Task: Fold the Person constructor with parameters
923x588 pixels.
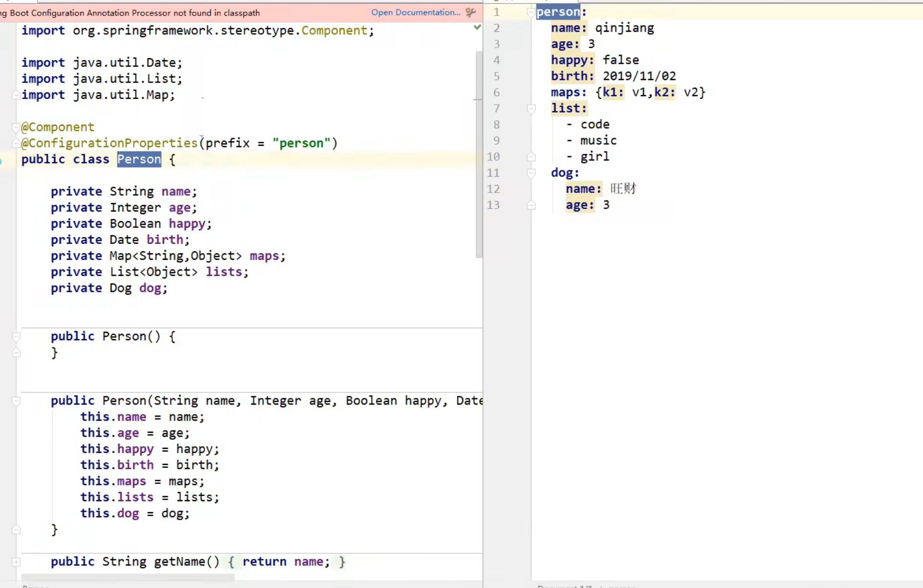Action: click(x=16, y=401)
